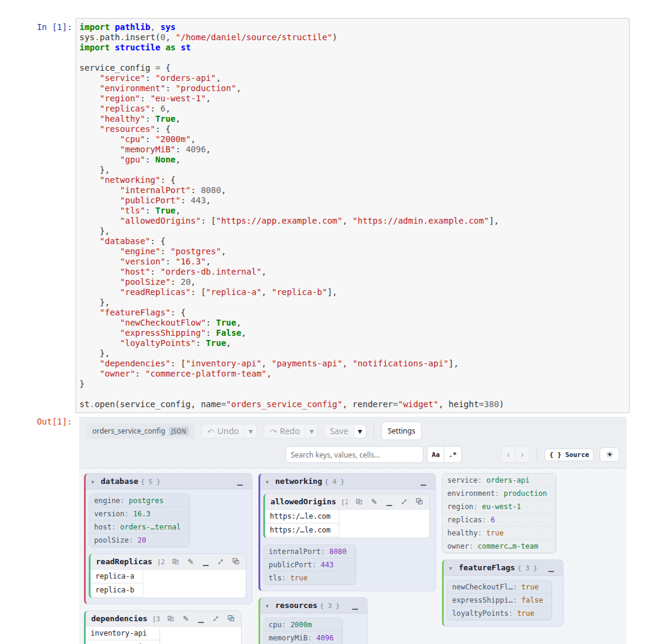Click the Undo button
The image size is (650, 644).
coord(223,431)
